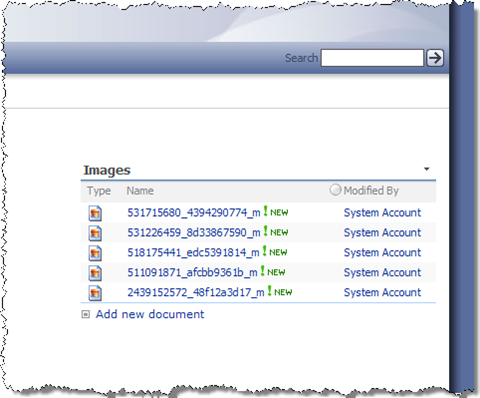The height and width of the screenshot is (398, 480).
Task: Open file 531226459_8d33867590_m
Action: click(x=194, y=233)
